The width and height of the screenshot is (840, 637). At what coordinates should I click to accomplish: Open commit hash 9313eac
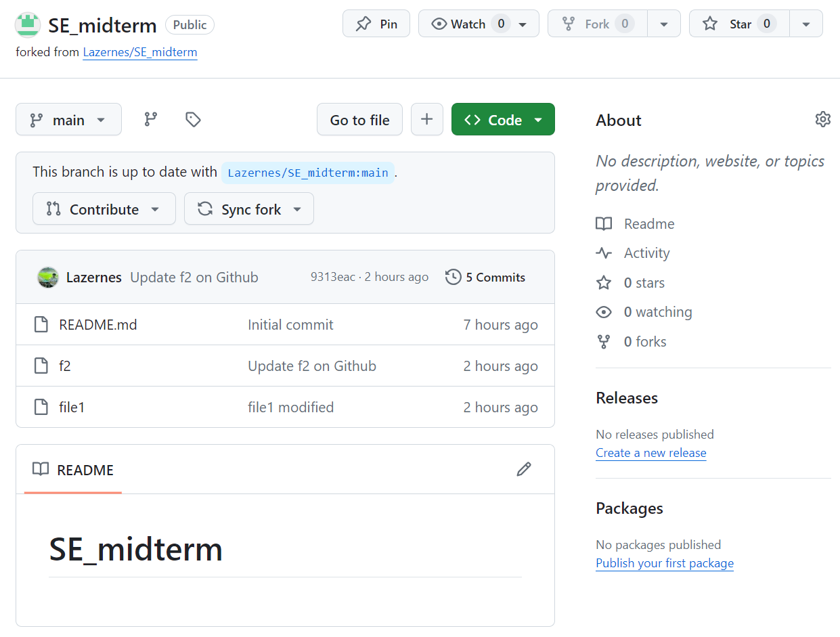[333, 278]
